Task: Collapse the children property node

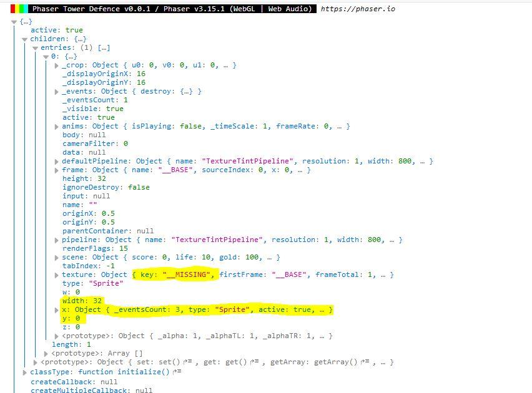Action: (x=25, y=39)
